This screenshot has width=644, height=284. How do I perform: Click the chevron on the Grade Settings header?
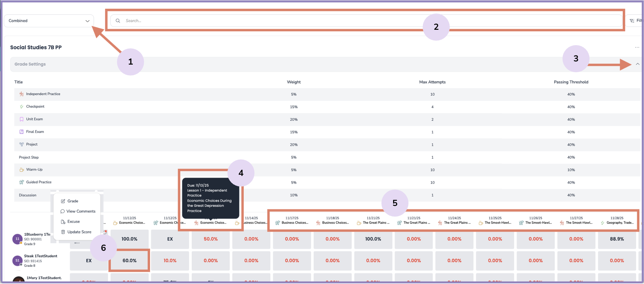pos(637,64)
